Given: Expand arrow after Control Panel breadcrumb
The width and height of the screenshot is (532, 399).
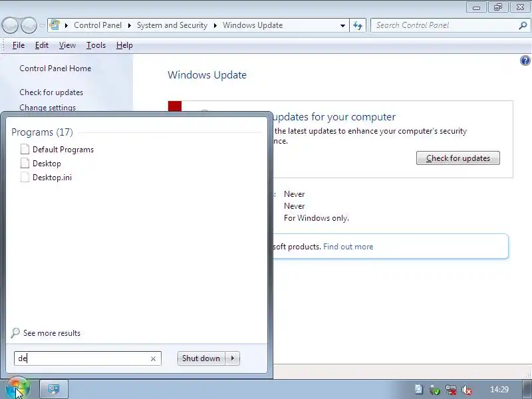Looking at the screenshot, I should (129, 25).
